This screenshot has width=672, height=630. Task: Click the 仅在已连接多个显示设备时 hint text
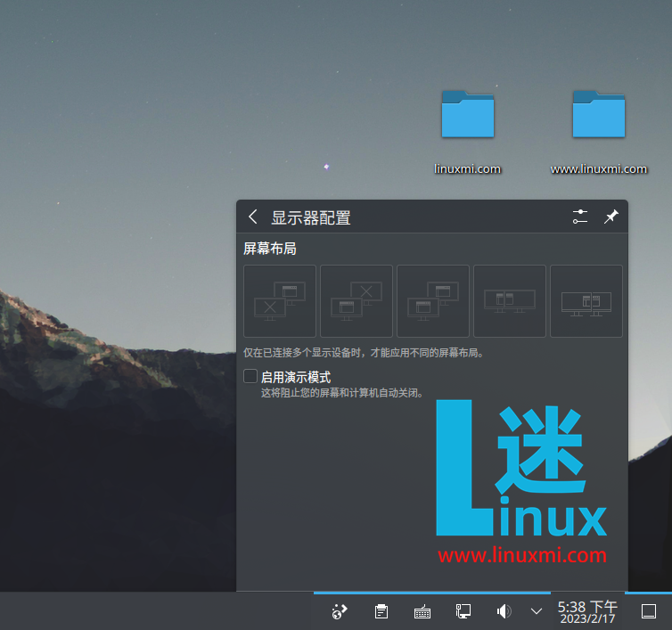click(x=364, y=353)
